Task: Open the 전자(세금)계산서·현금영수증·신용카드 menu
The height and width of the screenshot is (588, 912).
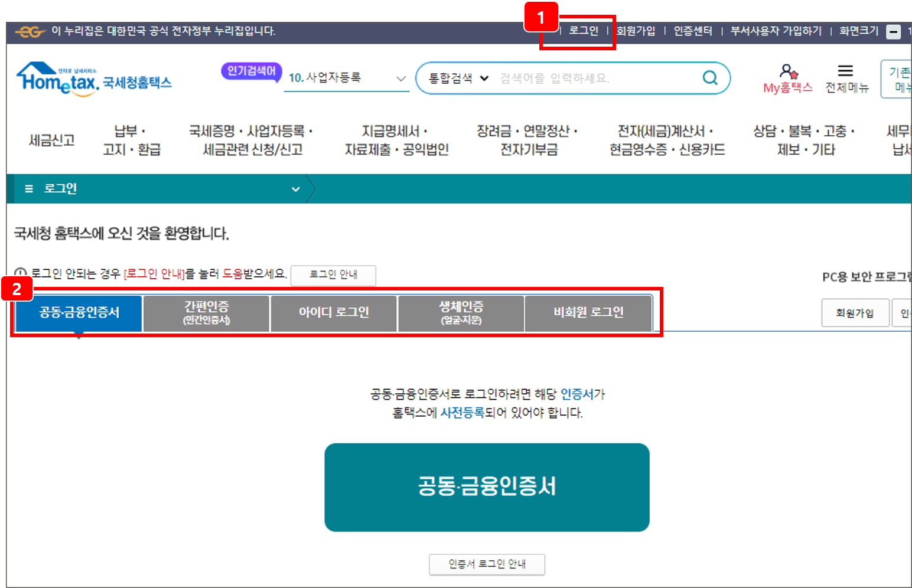Action: (667, 140)
